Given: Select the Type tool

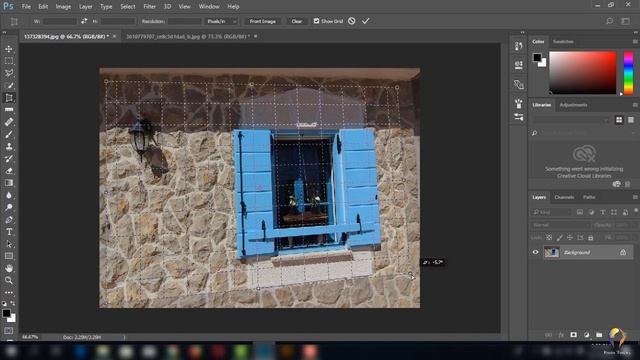Looking at the screenshot, I should tap(9, 232).
